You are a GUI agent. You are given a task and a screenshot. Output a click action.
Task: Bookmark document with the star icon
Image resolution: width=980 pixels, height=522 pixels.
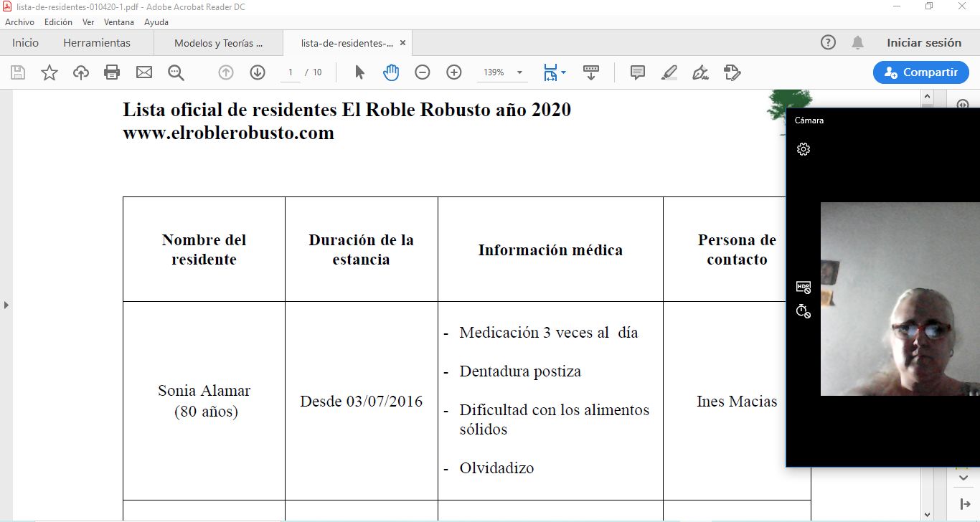pyautogui.click(x=50, y=72)
